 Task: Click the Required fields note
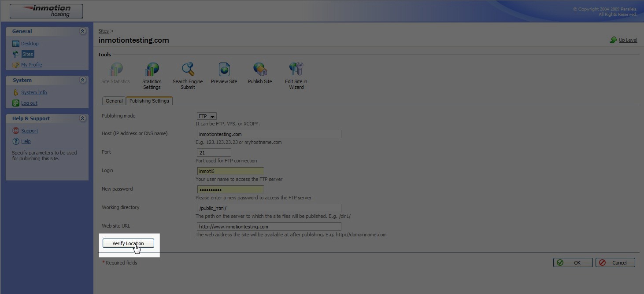coord(120,263)
